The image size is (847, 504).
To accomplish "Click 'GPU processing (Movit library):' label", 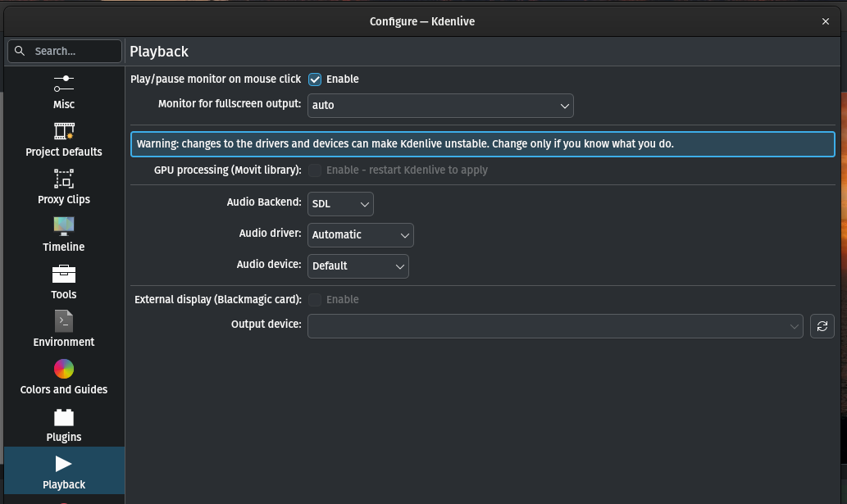I will [227, 170].
